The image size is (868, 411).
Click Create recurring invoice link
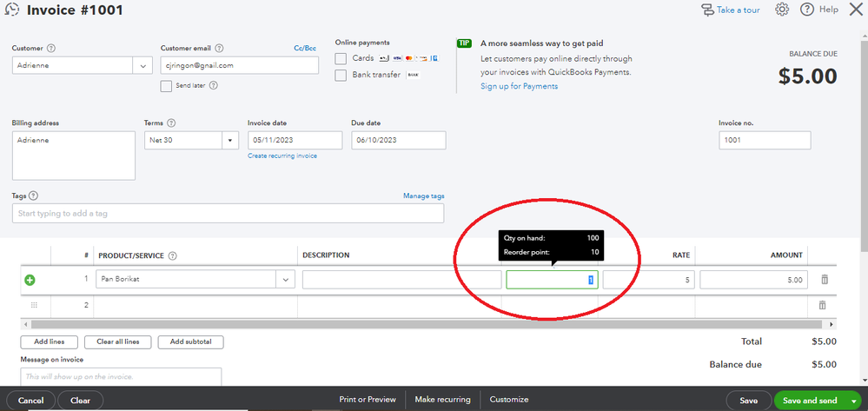tap(282, 156)
